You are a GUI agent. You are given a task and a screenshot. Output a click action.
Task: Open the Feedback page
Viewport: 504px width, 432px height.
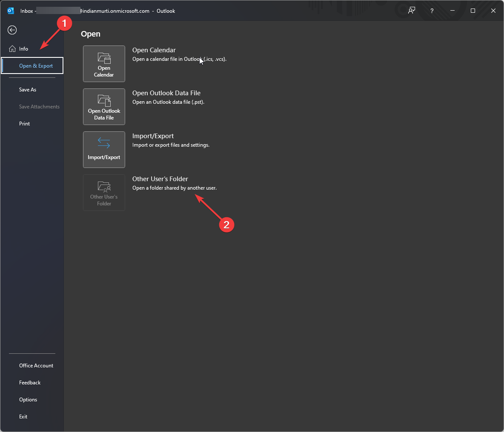30,383
